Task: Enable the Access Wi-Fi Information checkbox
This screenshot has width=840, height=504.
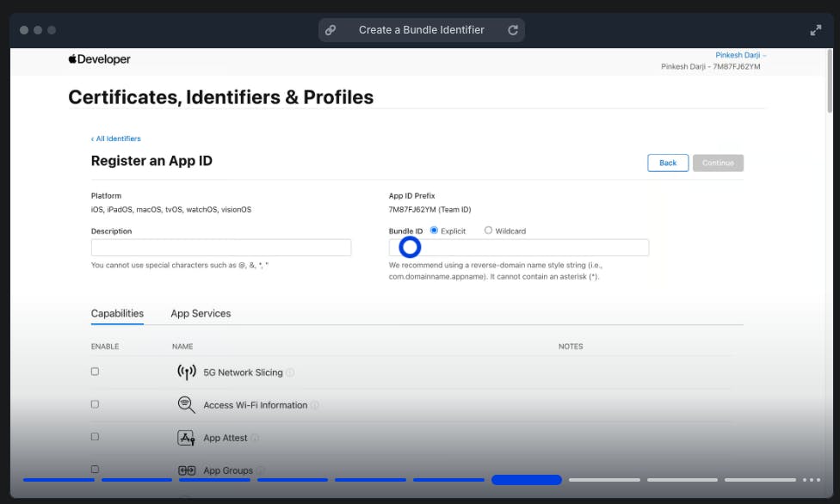Action: point(95,404)
